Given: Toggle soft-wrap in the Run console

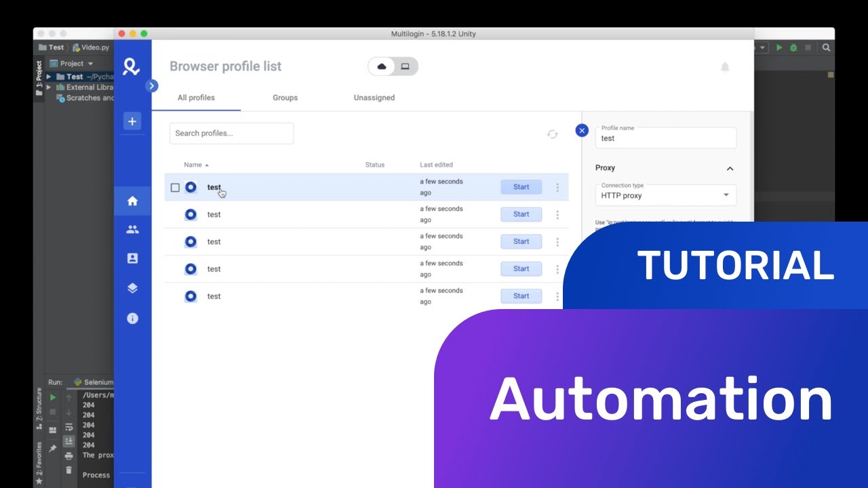Looking at the screenshot, I should pyautogui.click(x=68, y=427).
